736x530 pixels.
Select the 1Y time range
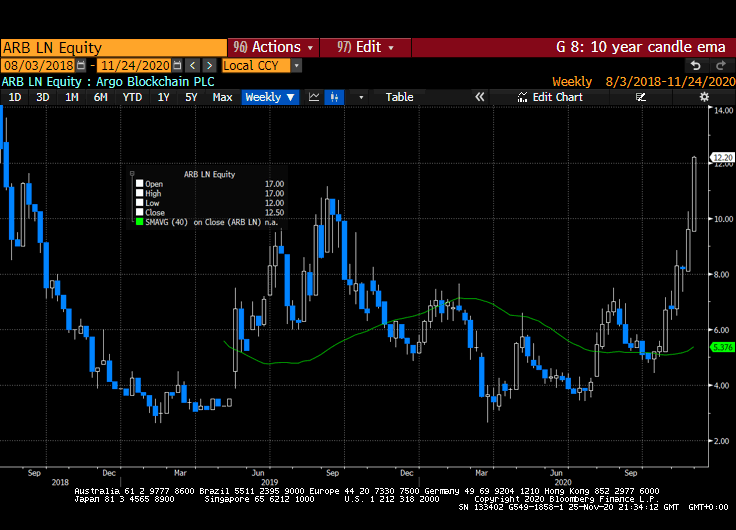tap(163, 97)
